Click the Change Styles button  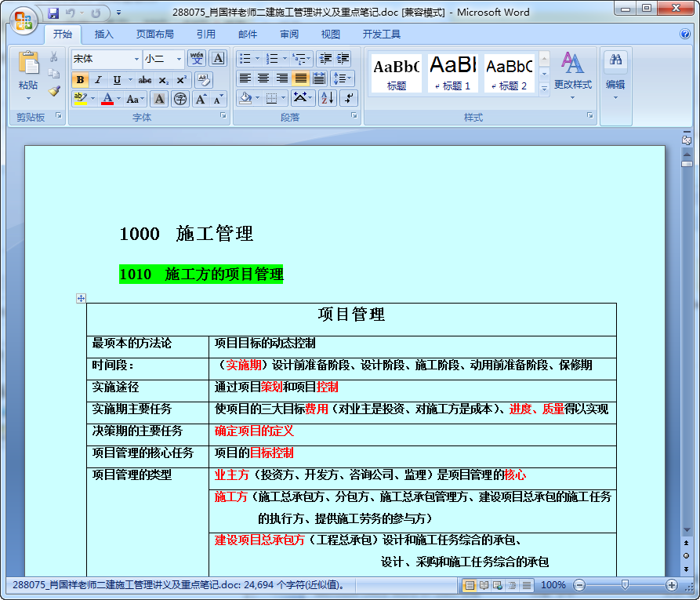(x=573, y=75)
